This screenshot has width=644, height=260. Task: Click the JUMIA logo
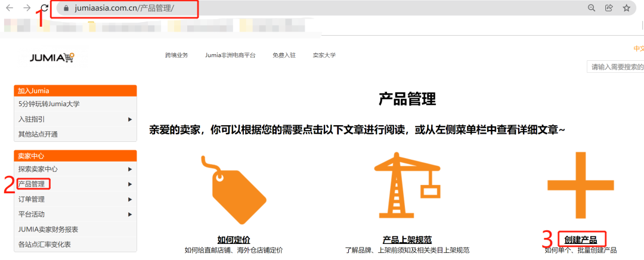click(52, 57)
